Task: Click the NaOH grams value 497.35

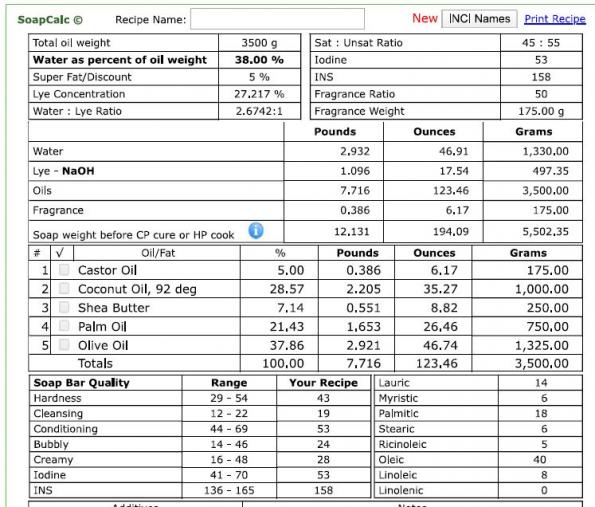Action: click(550, 171)
